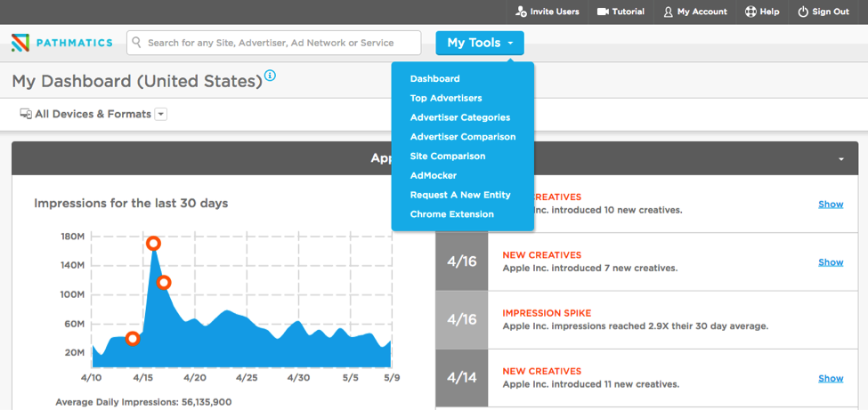Go to My Account
This screenshot has width=868, height=410.
pos(695,12)
